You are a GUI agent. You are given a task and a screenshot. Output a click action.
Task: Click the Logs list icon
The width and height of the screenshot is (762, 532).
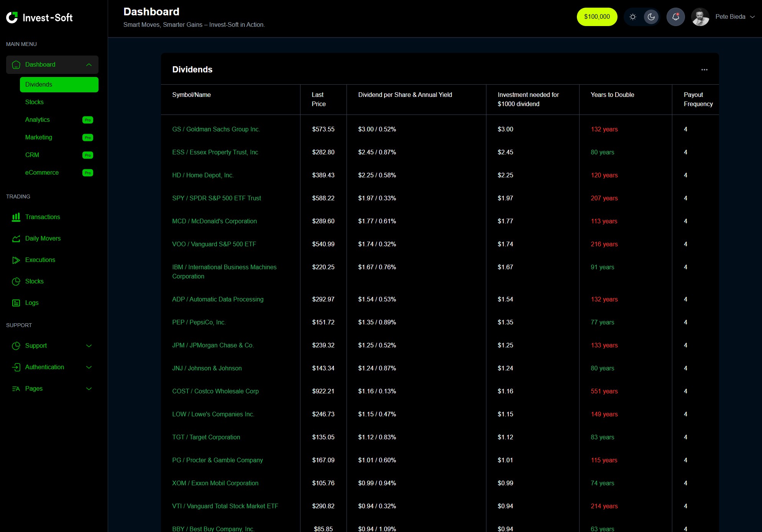pyautogui.click(x=16, y=303)
